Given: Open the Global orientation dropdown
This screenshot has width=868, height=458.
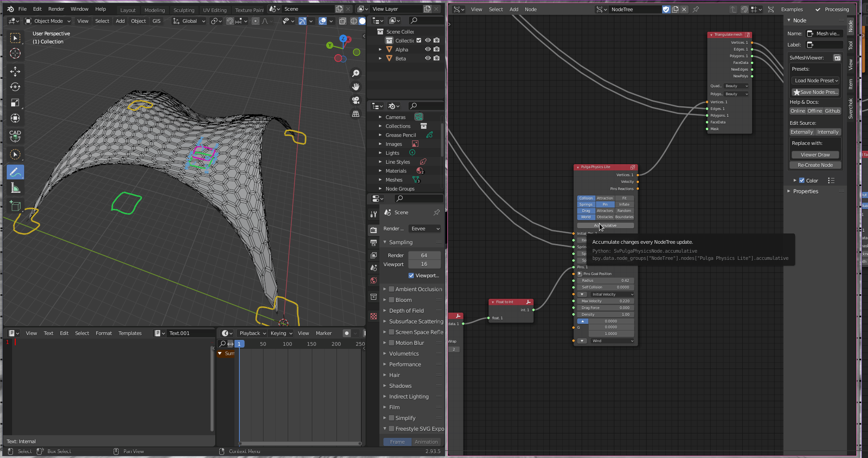Looking at the screenshot, I should point(189,21).
